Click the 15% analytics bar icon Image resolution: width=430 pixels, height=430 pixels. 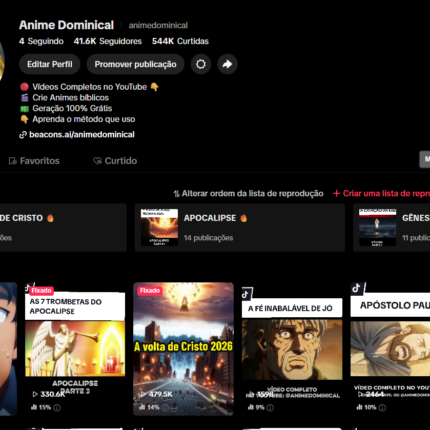point(34,407)
